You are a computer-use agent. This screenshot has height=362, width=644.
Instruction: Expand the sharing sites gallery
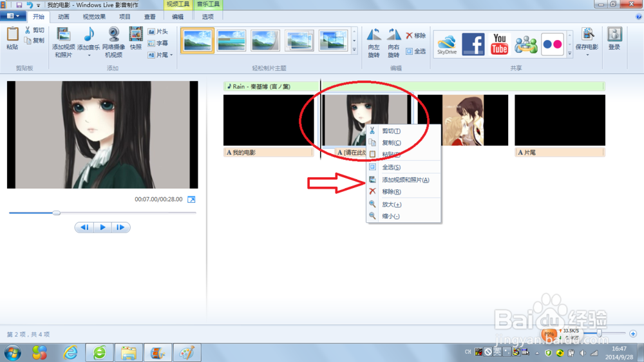[570, 53]
